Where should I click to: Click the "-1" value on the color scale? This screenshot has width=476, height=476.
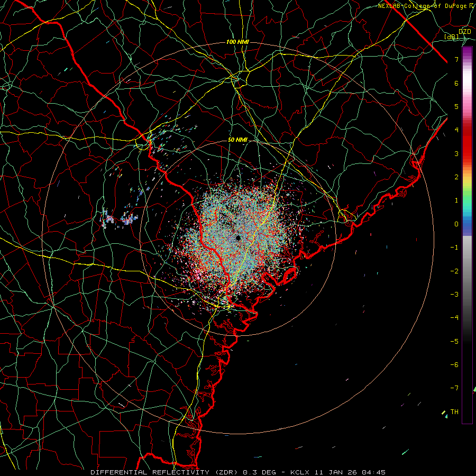454,247
